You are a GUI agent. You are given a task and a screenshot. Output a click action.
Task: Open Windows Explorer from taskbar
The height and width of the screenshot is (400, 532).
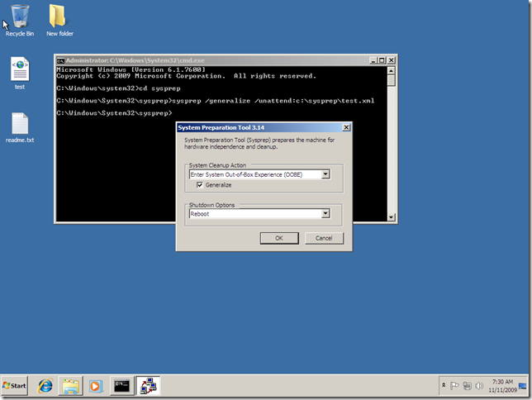70,386
